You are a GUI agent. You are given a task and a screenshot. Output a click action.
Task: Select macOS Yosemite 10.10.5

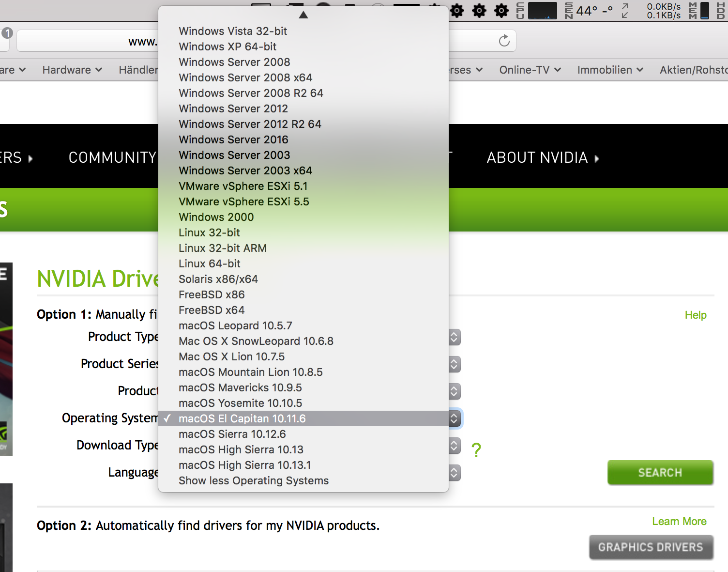point(303,403)
